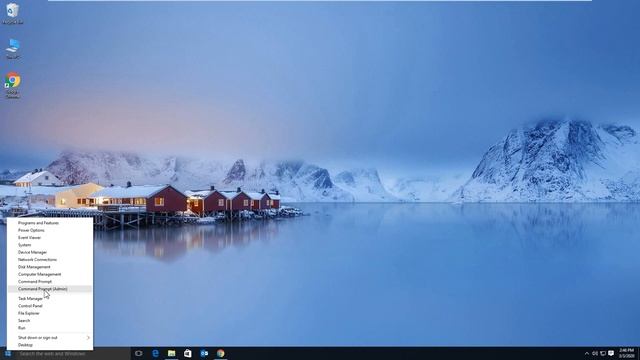Select the Google Chrome desktop shortcut
640x360 pixels.
tap(13, 86)
